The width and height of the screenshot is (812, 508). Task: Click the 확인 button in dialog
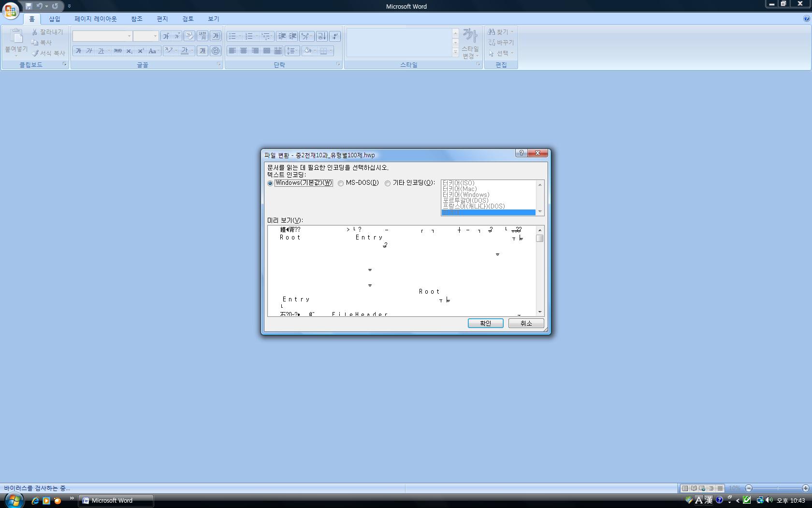point(486,323)
